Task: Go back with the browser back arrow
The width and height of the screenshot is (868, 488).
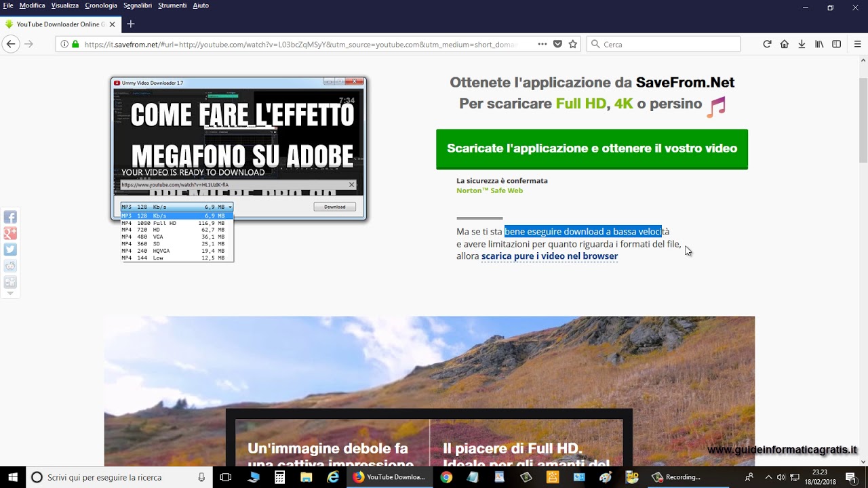Action: point(11,44)
